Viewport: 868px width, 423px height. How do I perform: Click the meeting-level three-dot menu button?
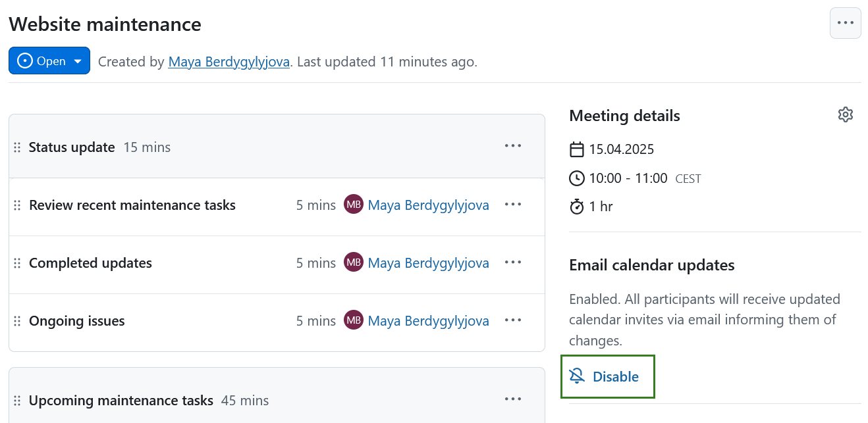pyautogui.click(x=845, y=23)
